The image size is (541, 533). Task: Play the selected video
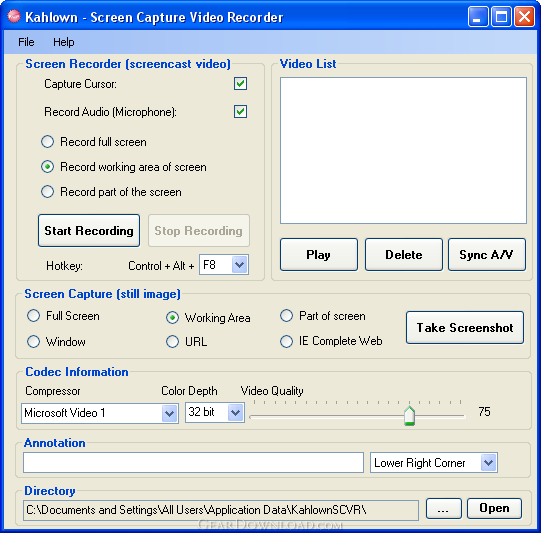[319, 255]
